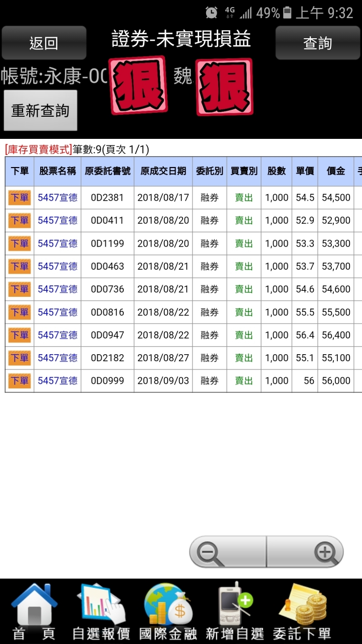Image resolution: width=362 pixels, height=644 pixels.
Task: Select amount cell 54,500
Action: [336, 198]
